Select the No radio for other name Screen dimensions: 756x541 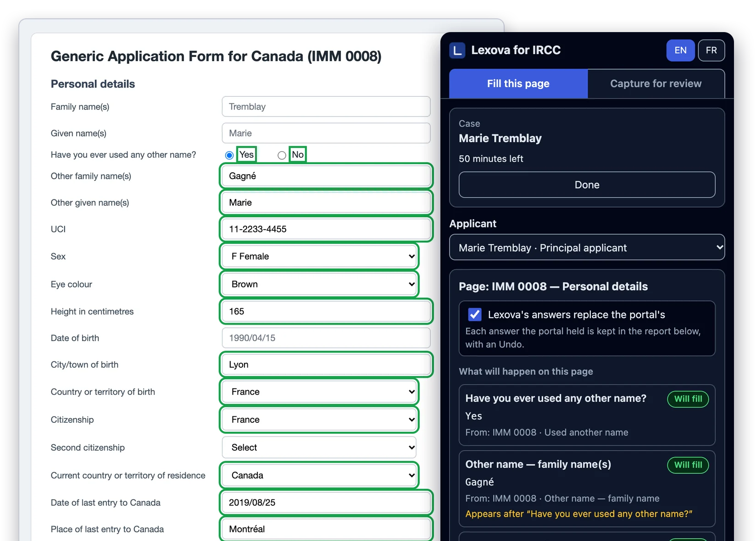point(282,155)
